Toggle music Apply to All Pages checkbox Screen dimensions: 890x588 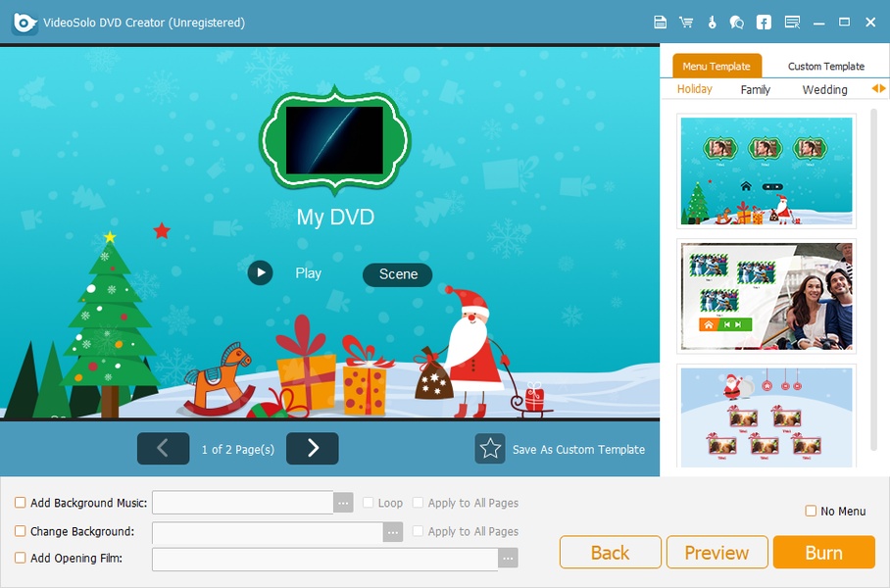[x=418, y=503]
